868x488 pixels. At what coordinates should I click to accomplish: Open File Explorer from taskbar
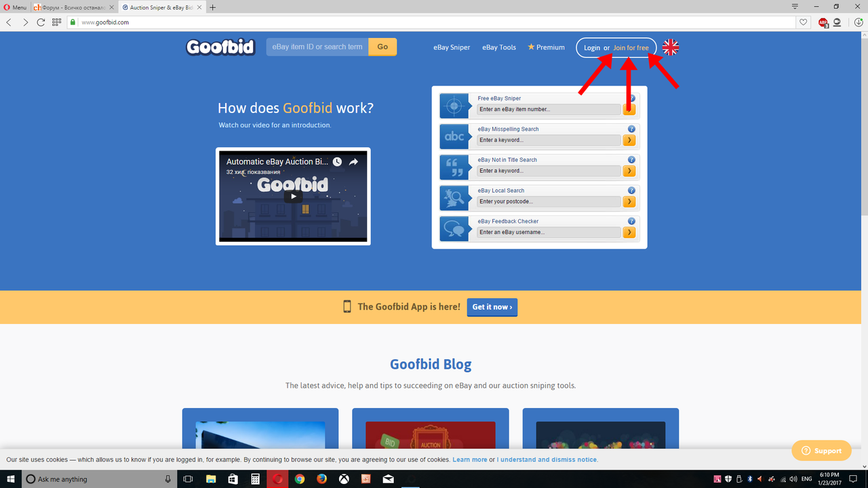pyautogui.click(x=211, y=479)
